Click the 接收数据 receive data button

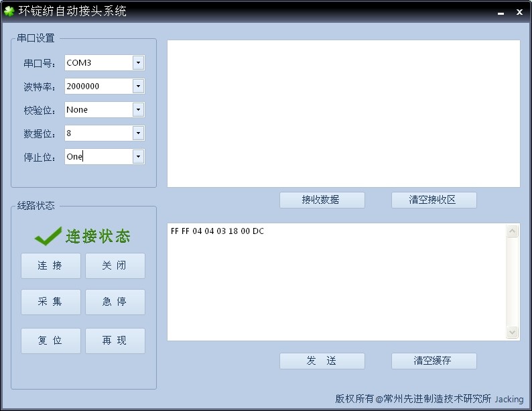click(322, 200)
